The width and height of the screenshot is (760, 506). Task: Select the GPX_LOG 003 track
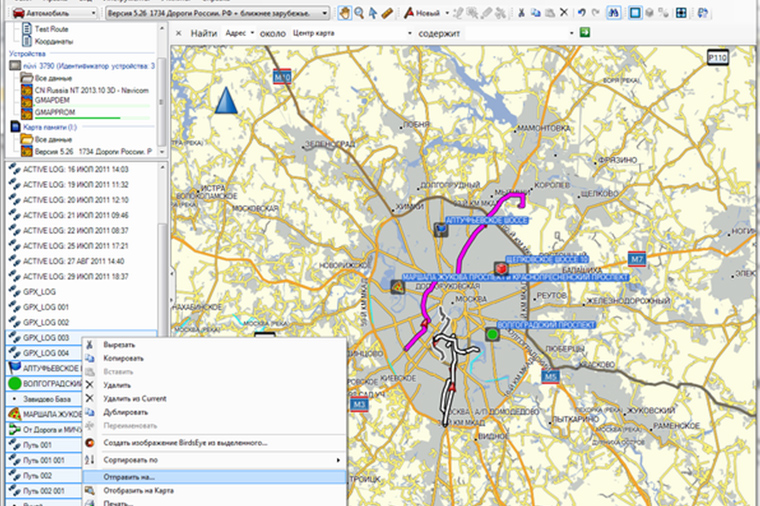click(80, 337)
